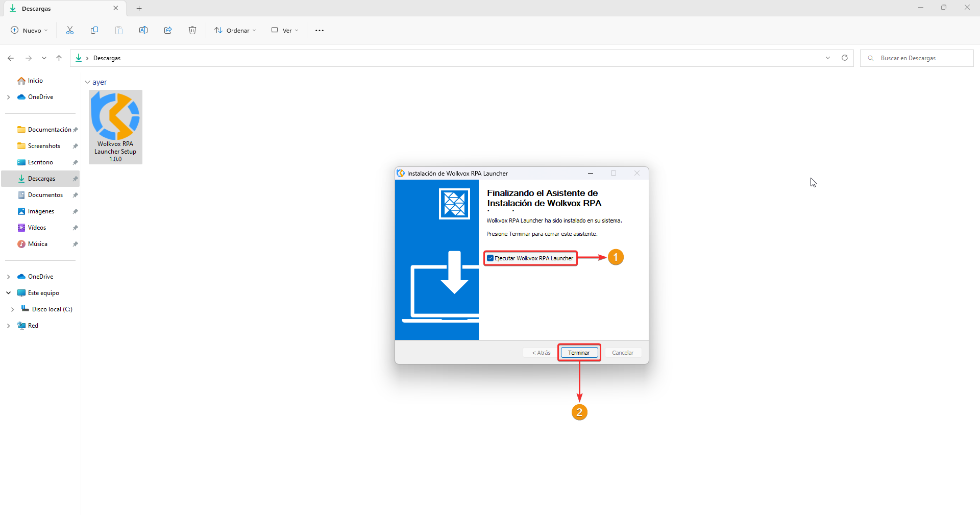This screenshot has width=980, height=515.
Task: Click the Atrás button in installer
Action: 541,353
